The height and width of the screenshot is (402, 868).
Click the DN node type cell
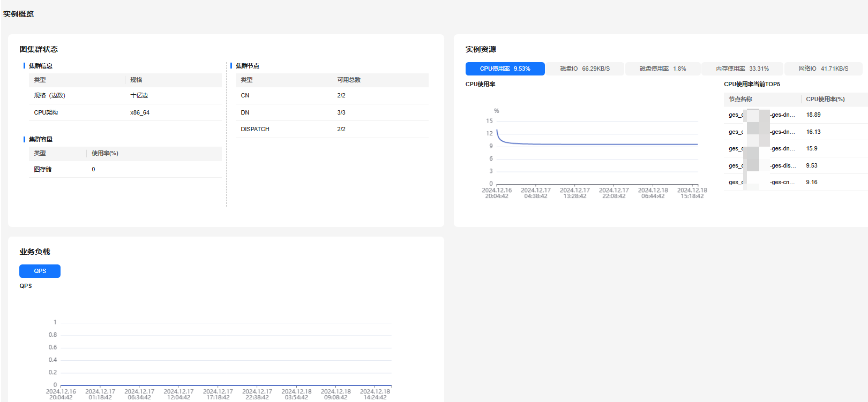pyautogui.click(x=245, y=112)
